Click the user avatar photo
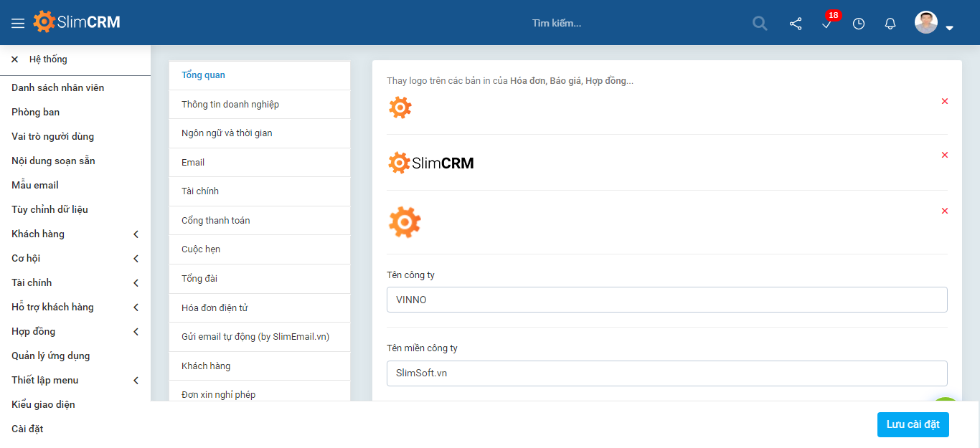 (925, 22)
